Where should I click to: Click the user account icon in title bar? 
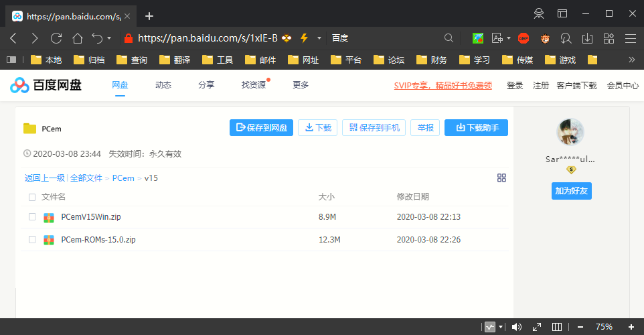tap(538, 13)
